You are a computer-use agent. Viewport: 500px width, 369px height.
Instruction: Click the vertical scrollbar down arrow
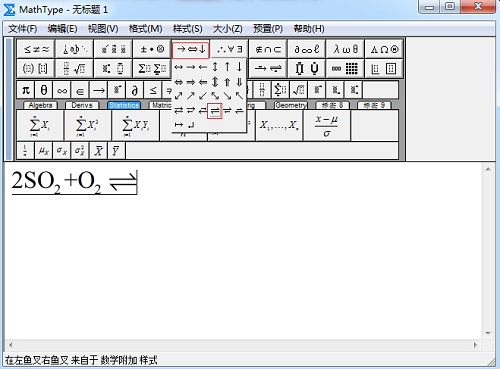coord(488,333)
